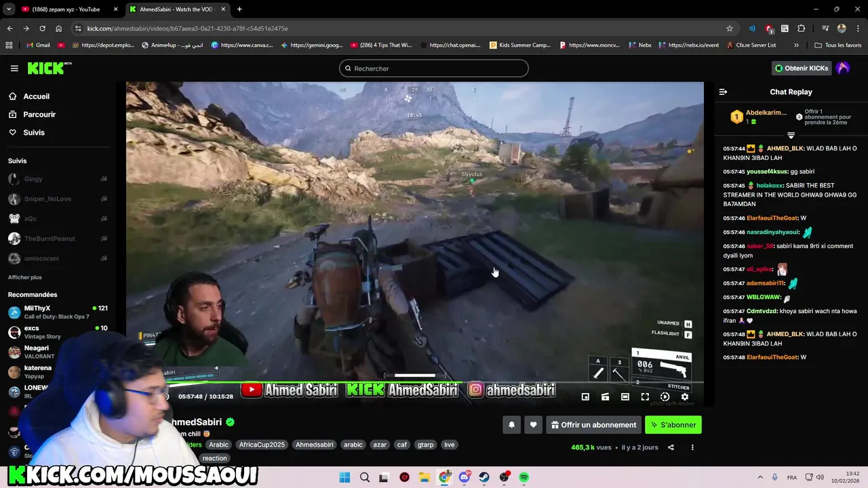Open Tous les favoris folder

point(838,45)
